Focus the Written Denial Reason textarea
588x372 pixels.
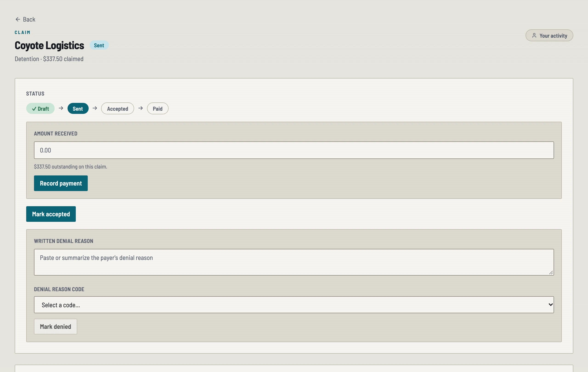pyautogui.click(x=294, y=262)
